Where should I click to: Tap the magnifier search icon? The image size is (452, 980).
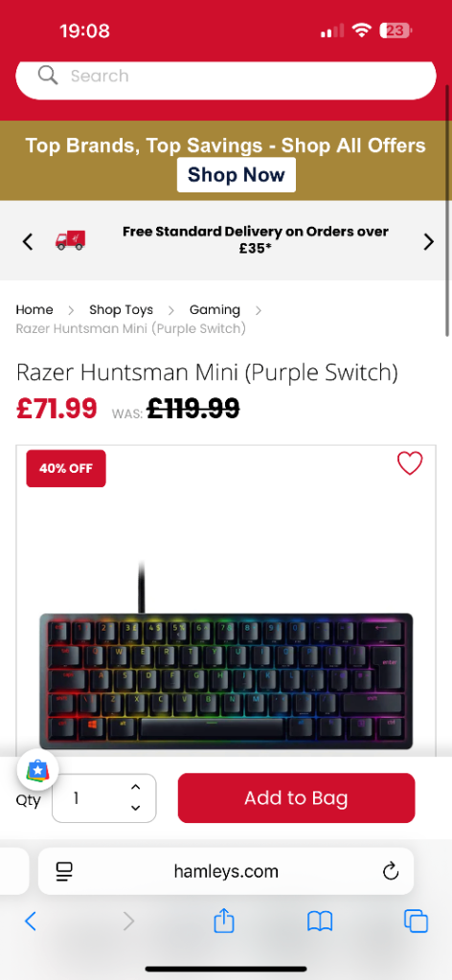[x=48, y=76]
